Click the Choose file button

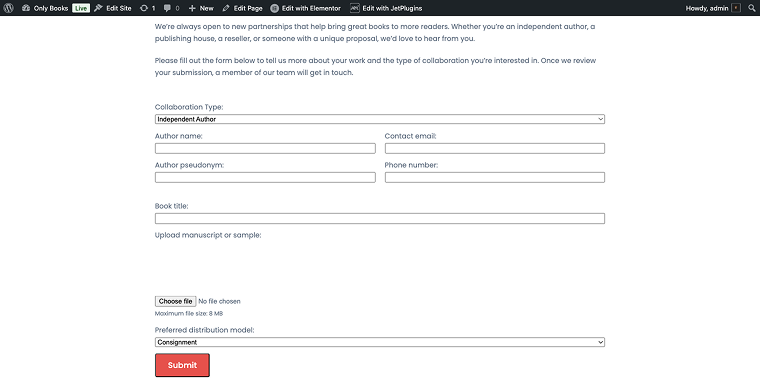pos(175,301)
